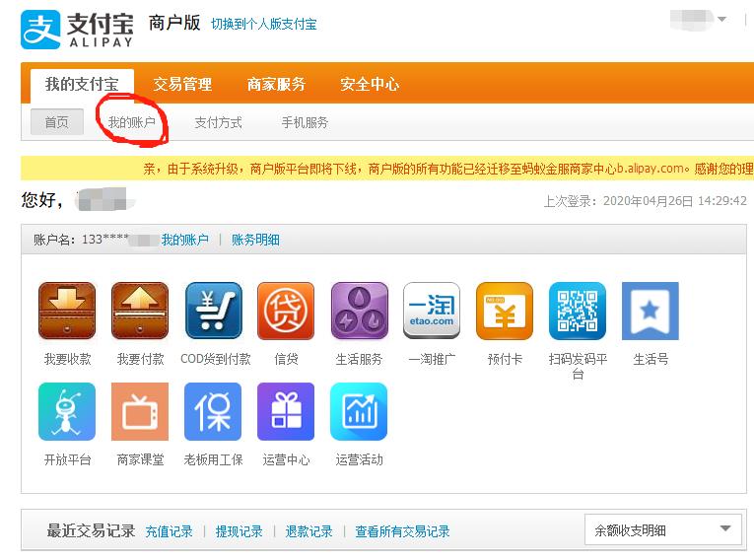Select the 支付方式 sub-tab

218,122
